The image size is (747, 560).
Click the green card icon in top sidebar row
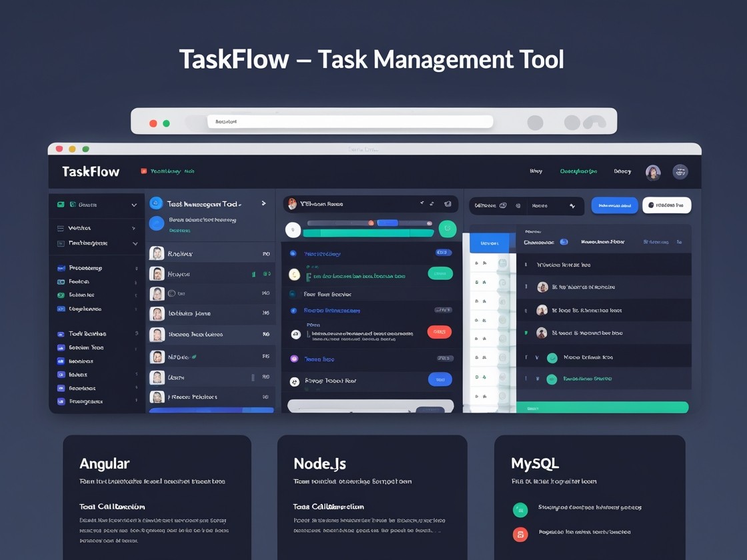pyautogui.click(x=61, y=205)
